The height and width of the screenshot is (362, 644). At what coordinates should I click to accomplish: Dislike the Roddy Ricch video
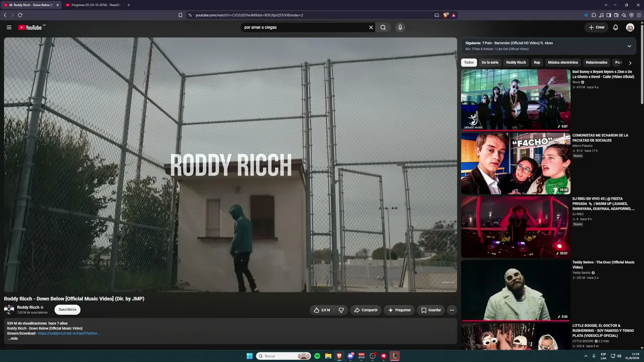click(x=341, y=310)
